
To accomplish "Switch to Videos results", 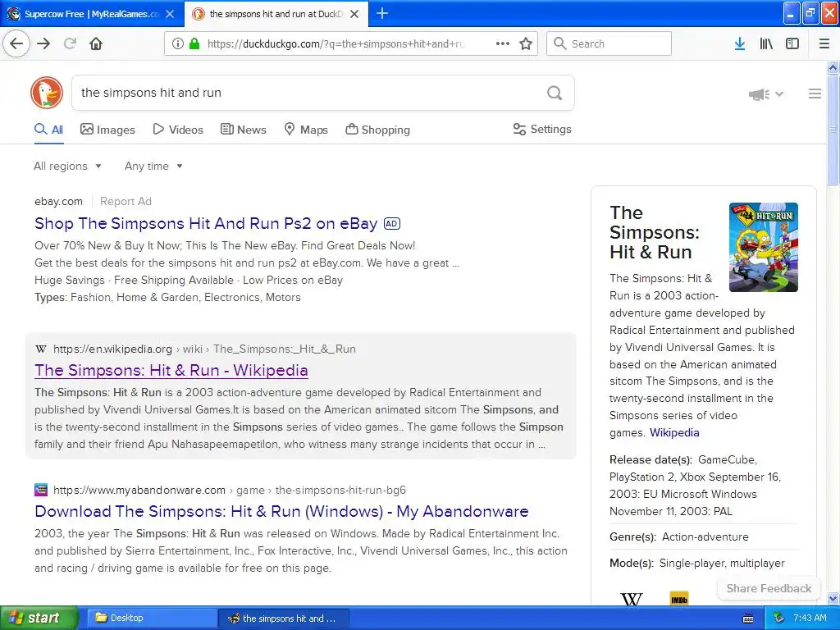I will pyautogui.click(x=178, y=130).
